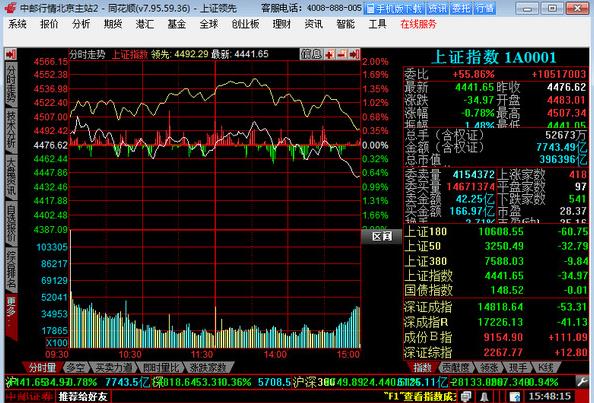Viewport: 594px width, 403px height.
Task: Click the stacked windows icon in status bar
Action: (467, 397)
